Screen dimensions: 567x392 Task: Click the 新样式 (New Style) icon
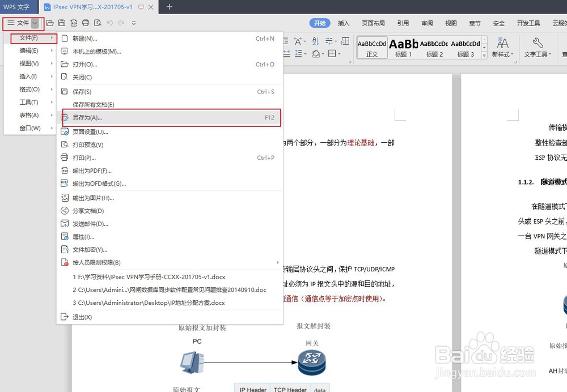coord(502,42)
